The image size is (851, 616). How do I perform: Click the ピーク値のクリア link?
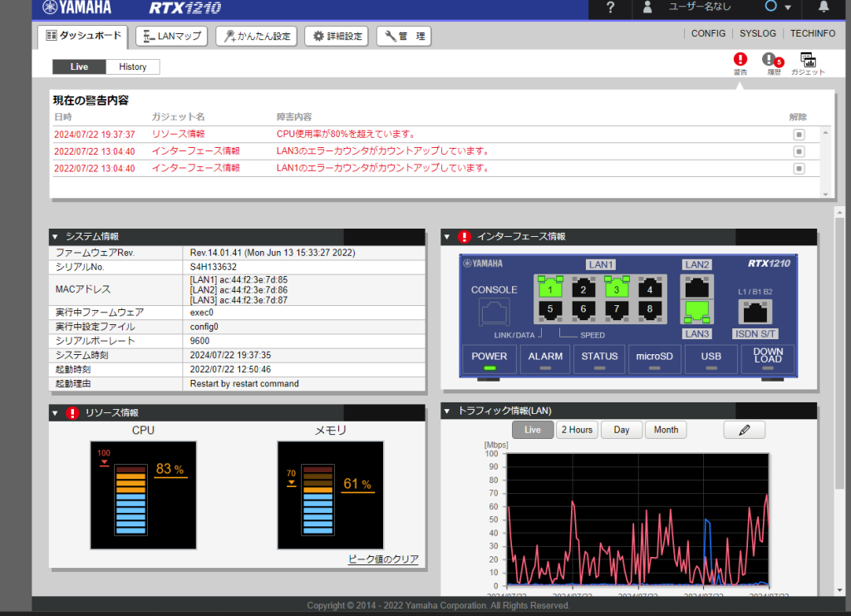(x=382, y=559)
